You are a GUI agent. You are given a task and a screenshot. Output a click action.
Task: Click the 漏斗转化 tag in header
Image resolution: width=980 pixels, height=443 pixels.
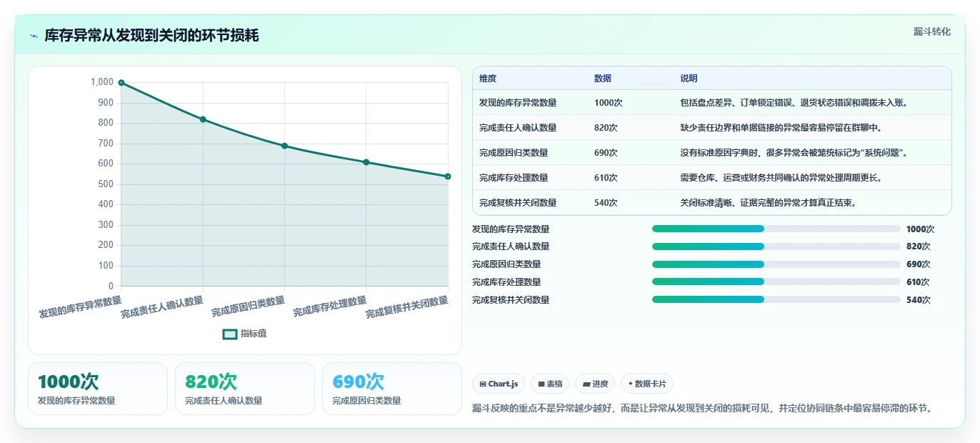(x=932, y=31)
